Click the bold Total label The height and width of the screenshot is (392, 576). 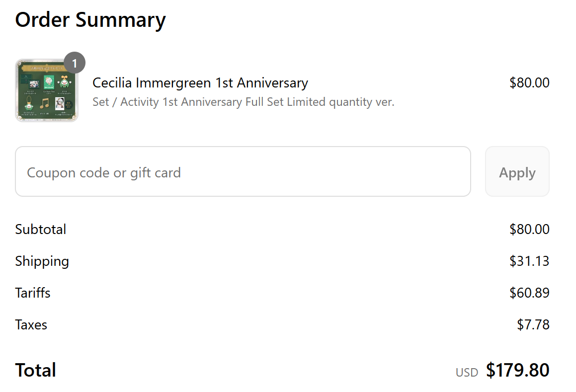pos(35,370)
